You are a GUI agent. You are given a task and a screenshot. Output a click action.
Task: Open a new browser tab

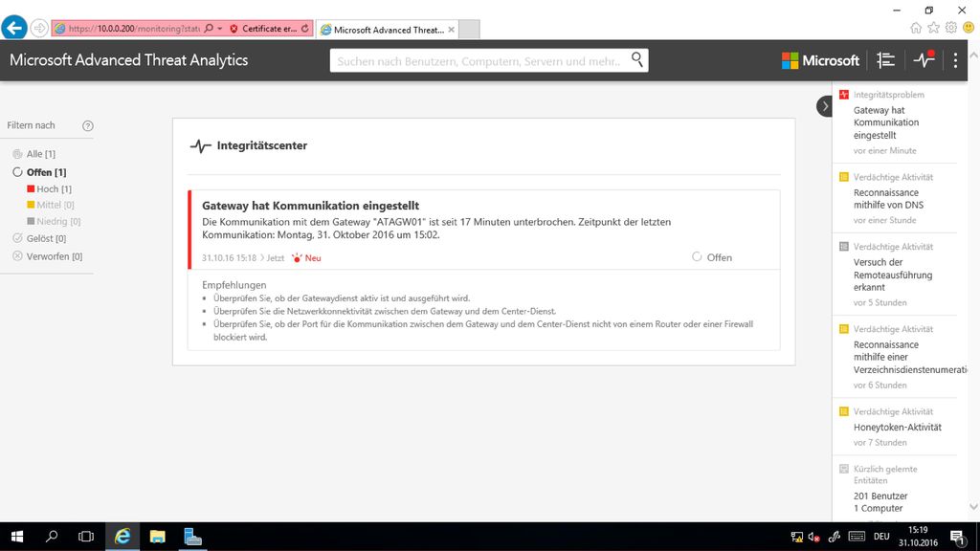[469, 29]
